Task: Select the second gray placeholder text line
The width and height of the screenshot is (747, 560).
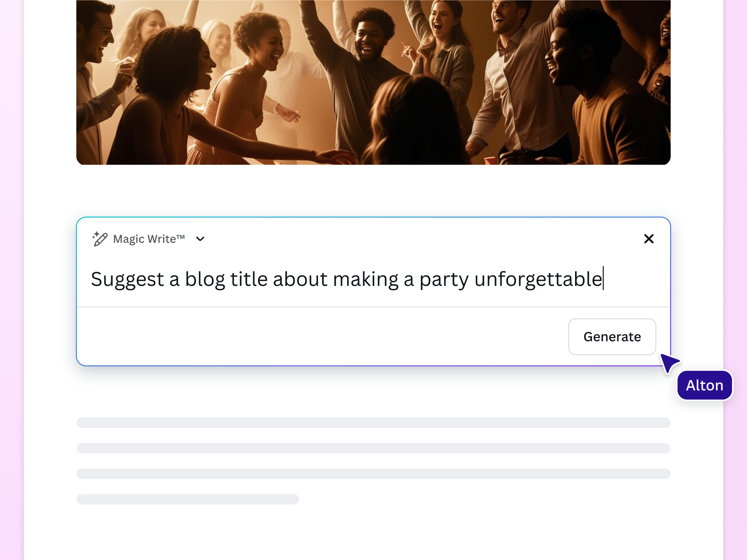Action: pyautogui.click(x=373, y=448)
